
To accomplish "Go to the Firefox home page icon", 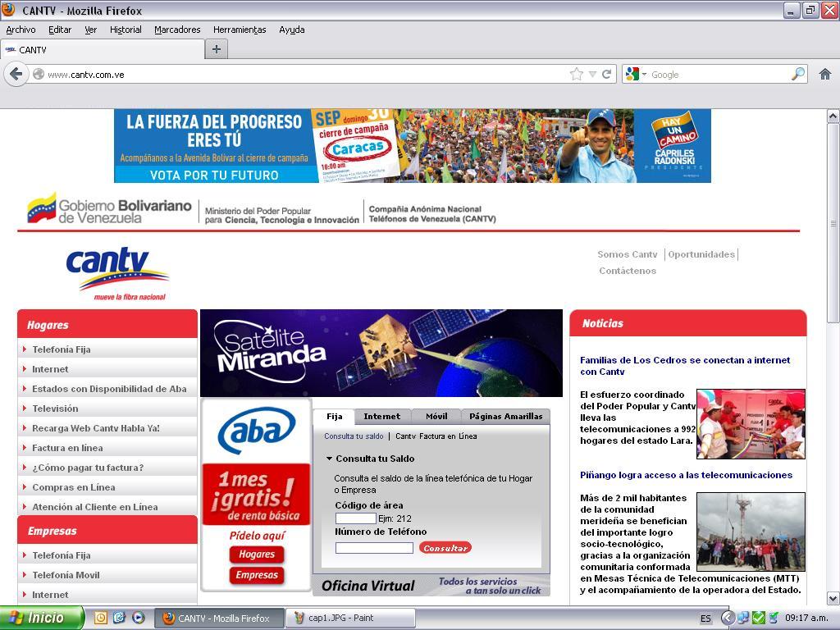I will click(825, 74).
